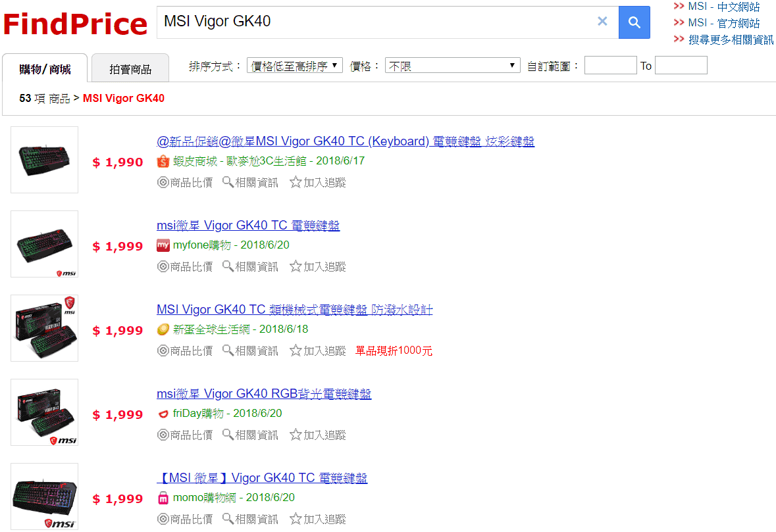Click the myfone keyboard thumbnail

click(45, 244)
